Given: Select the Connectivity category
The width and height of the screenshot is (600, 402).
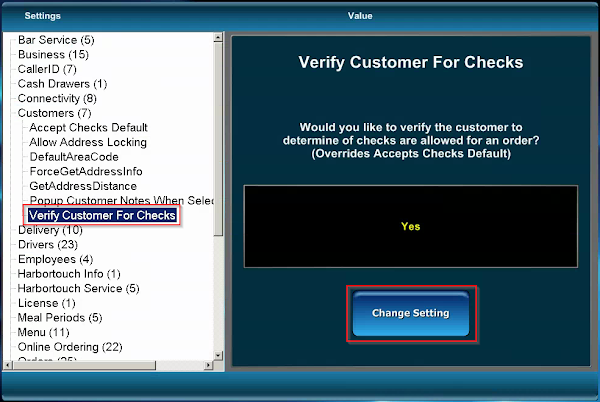Looking at the screenshot, I should pos(57,98).
